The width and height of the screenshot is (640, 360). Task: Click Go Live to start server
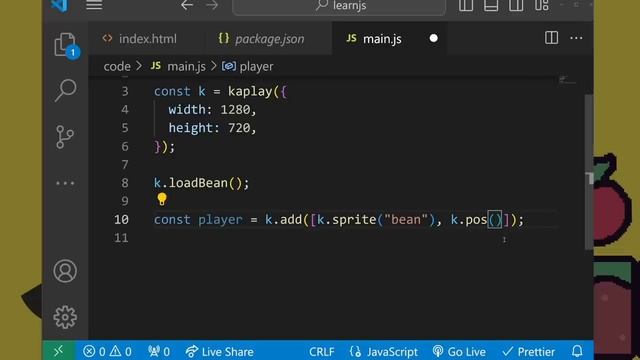point(459,351)
